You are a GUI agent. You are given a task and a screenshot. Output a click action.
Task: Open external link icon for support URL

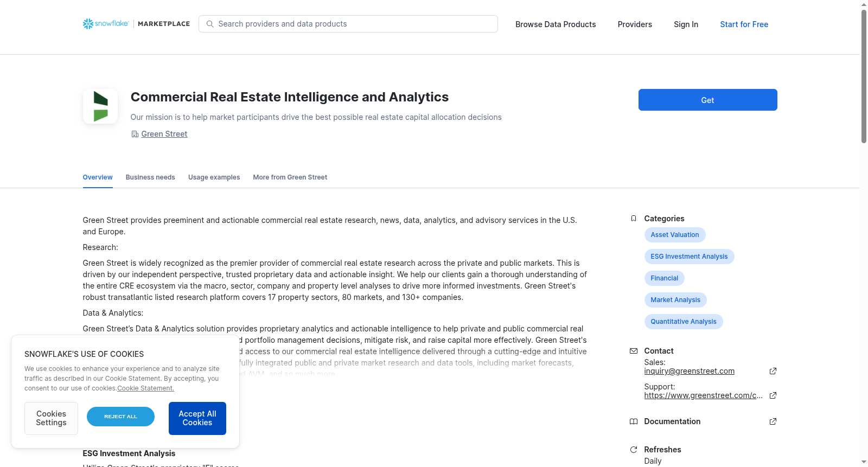pos(773,395)
